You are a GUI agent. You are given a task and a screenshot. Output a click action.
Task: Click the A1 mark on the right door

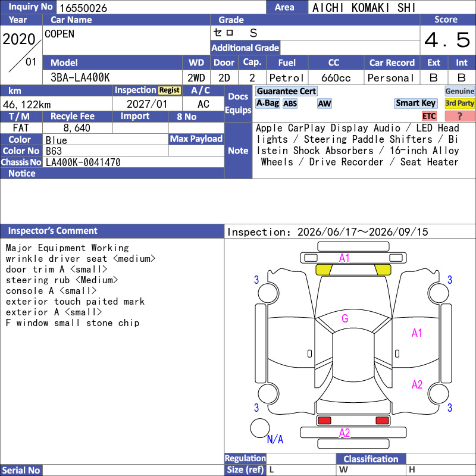click(x=417, y=333)
